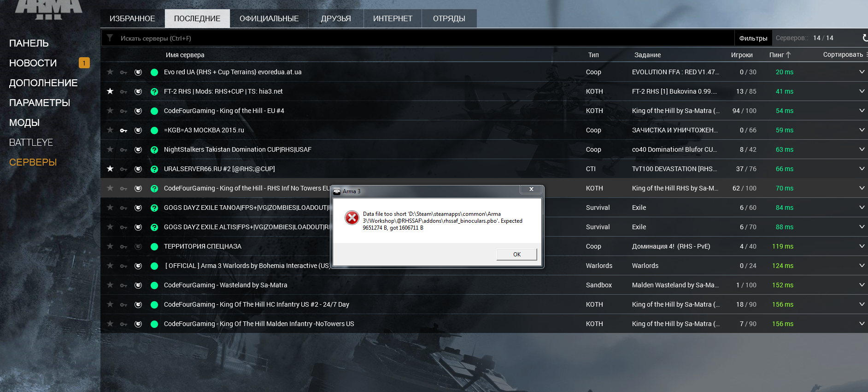Click the filter funnel icon in search bar
Image resolution: width=868 pixels, height=392 pixels.
pos(110,38)
